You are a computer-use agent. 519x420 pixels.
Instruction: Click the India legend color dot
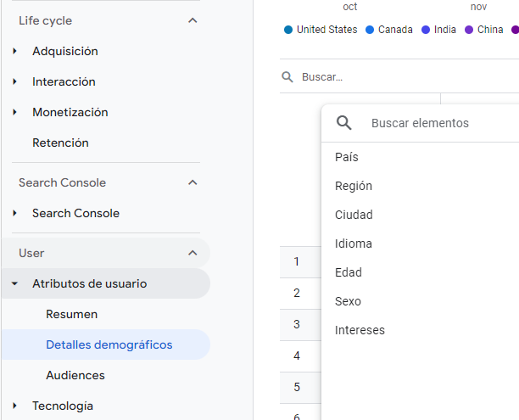tap(426, 30)
